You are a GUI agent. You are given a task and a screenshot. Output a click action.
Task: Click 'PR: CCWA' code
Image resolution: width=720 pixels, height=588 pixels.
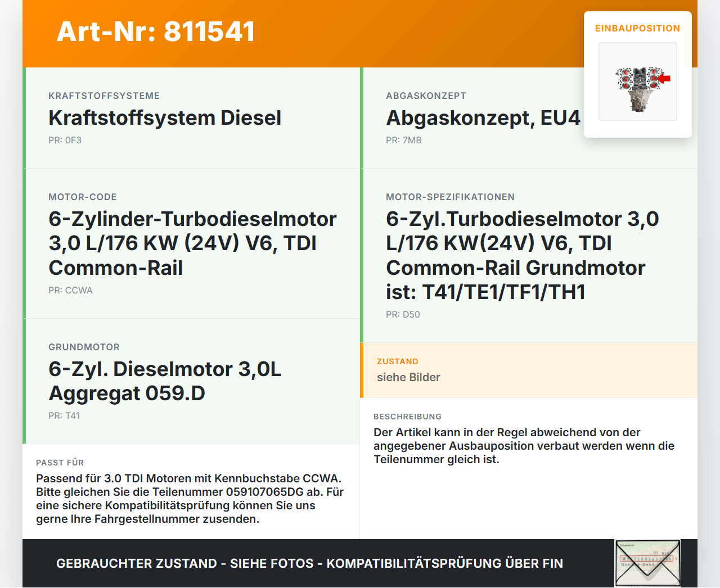pyautogui.click(x=70, y=290)
